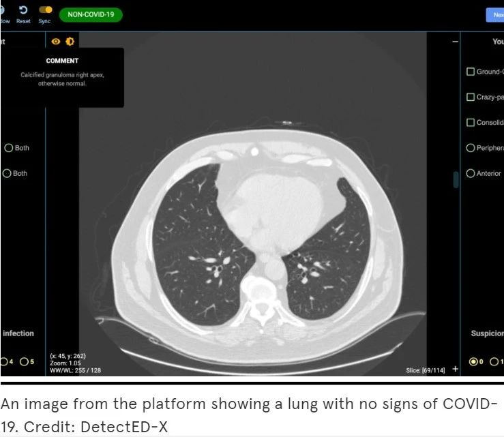This screenshot has height=437, width=504.
Task: Click the minus icon above slice slider
Action: 456,42
